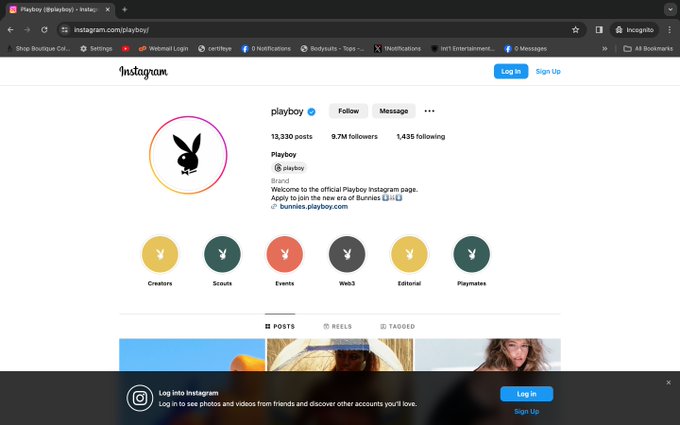Open the YouTube bookmark icon
680x425 pixels.
click(125, 49)
